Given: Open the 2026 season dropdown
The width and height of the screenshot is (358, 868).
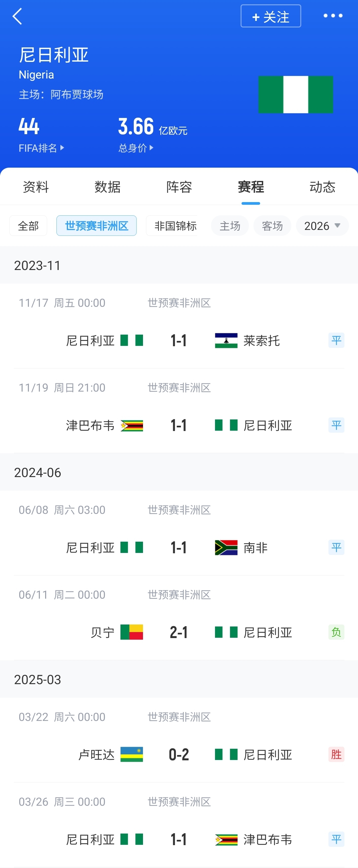Looking at the screenshot, I should click(322, 226).
